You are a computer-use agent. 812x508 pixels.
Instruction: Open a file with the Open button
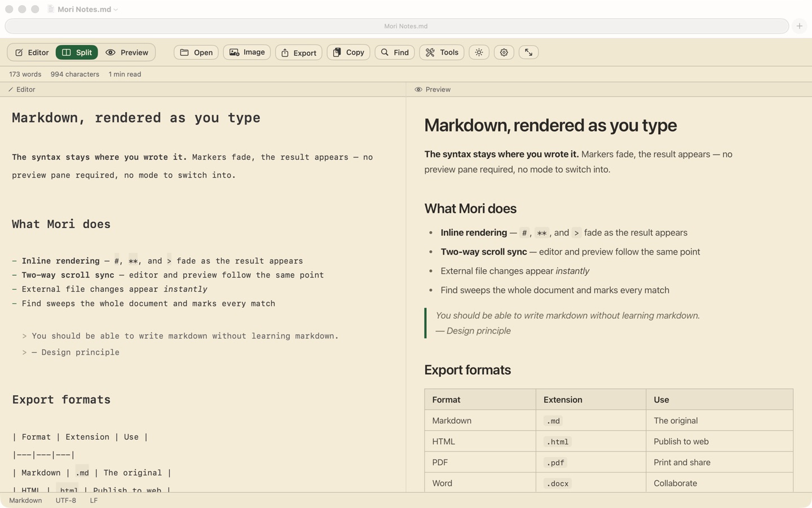click(x=196, y=52)
